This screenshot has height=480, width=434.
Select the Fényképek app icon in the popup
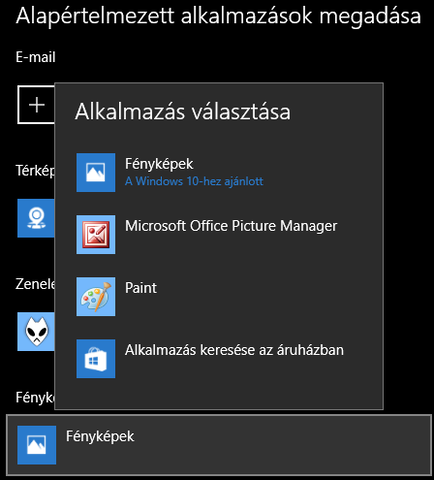[x=96, y=172]
